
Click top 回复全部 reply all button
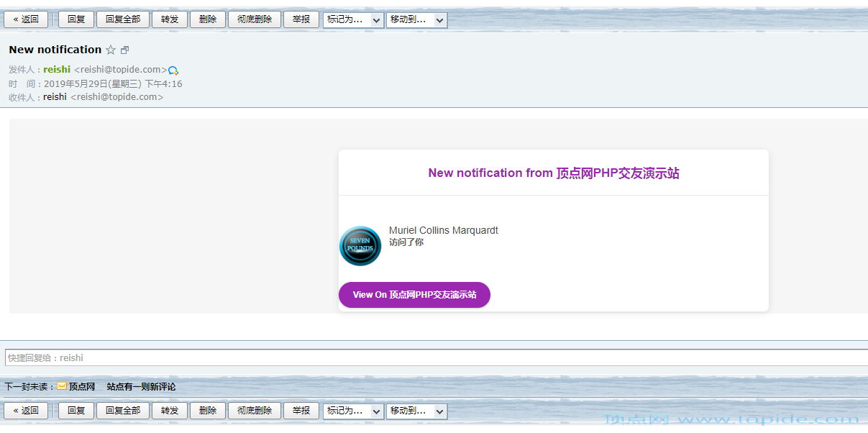tap(123, 19)
